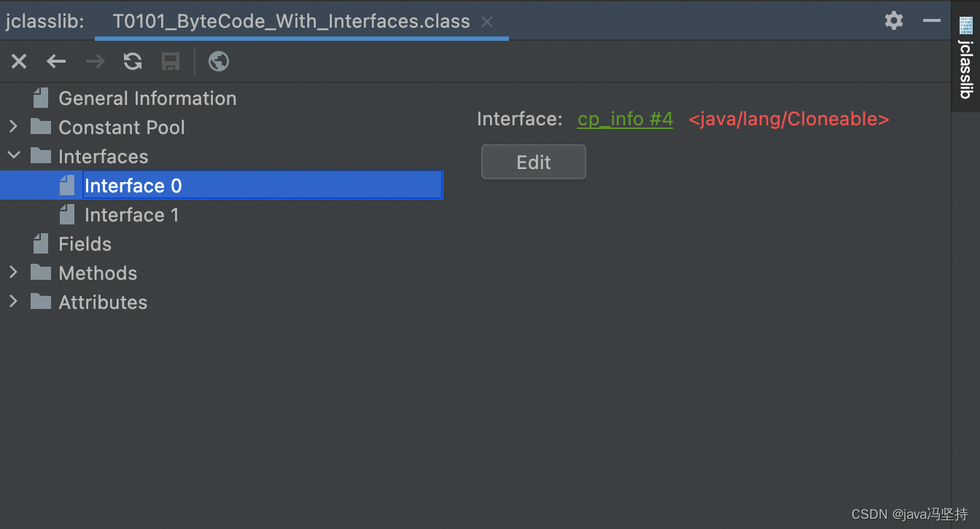980x529 pixels.
Task: Close the T0101_ByteCode_With_Interfaces.class tab
Action: pos(487,22)
